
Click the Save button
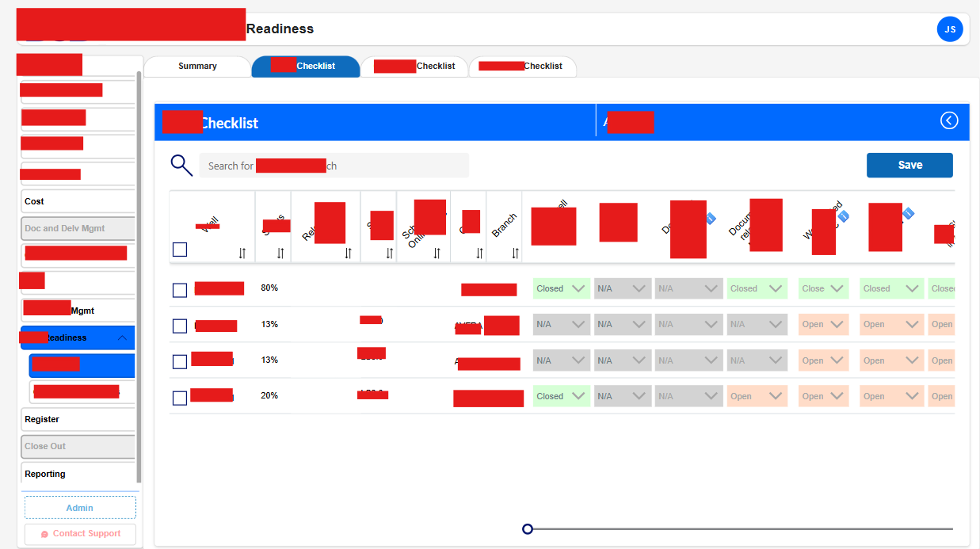pos(909,166)
